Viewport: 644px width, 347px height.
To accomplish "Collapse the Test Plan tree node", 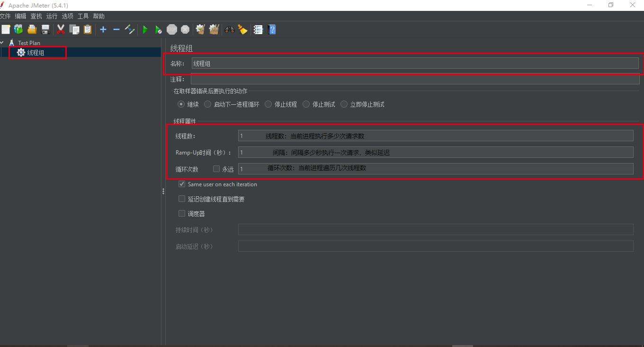I will point(2,43).
